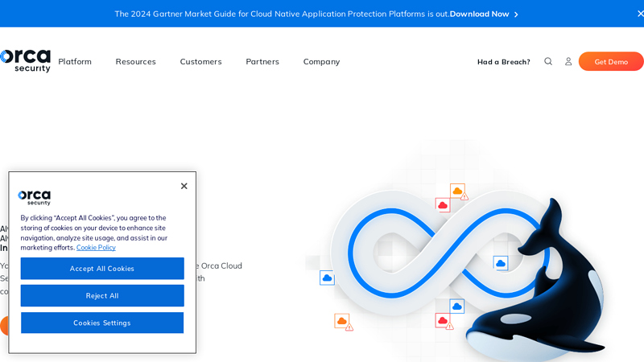Open the Partners menu
Image resolution: width=644 pixels, height=362 pixels.
pos(262,62)
